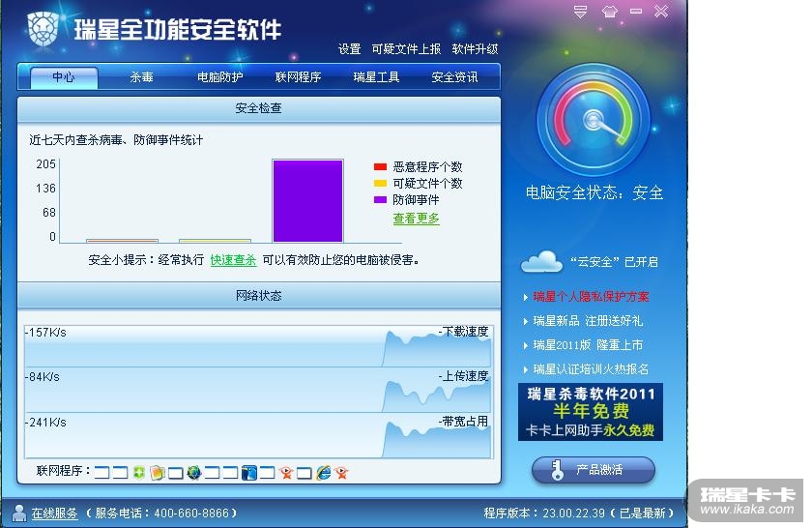Close the Rising security window
Screen dimensions: 812x528
click(x=661, y=11)
